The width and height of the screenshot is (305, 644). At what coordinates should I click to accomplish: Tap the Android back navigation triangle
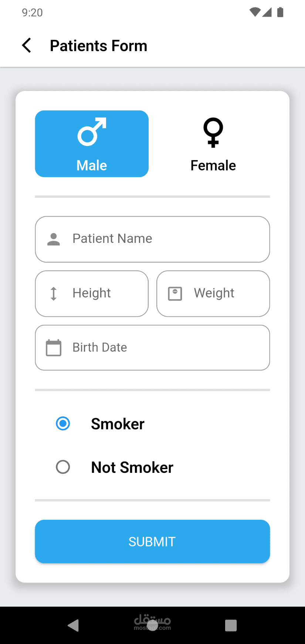[74, 625]
